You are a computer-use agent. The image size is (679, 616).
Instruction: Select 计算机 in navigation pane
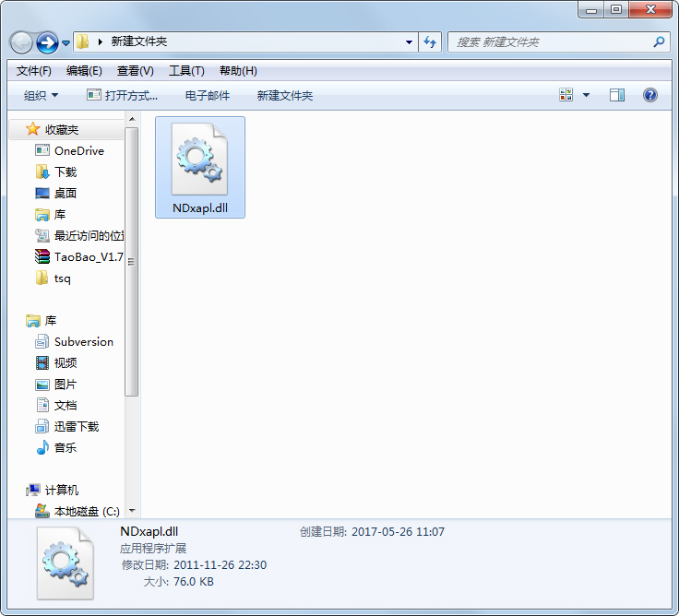[62, 490]
